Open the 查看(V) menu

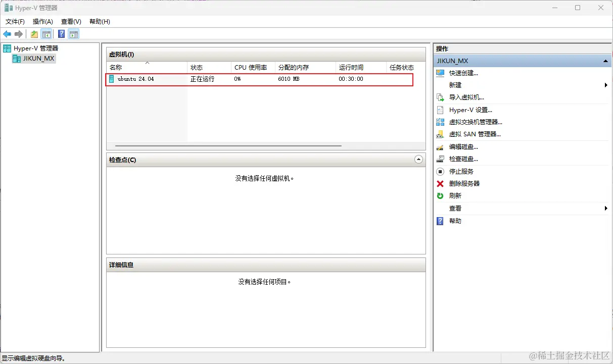tap(71, 22)
